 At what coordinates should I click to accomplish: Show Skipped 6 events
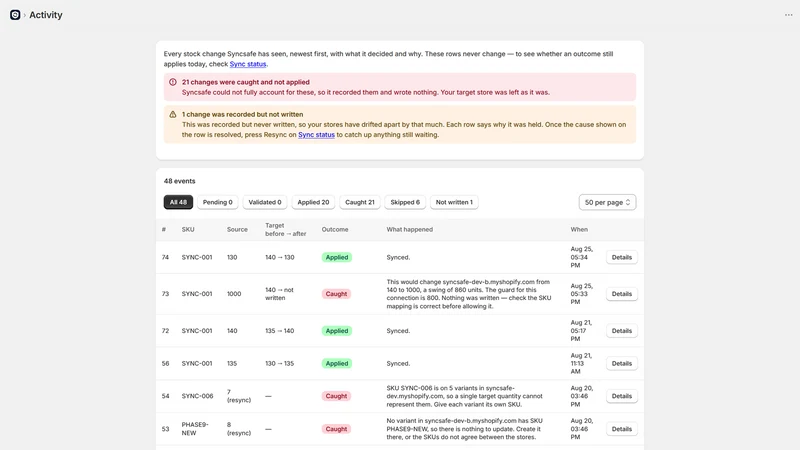pos(405,202)
